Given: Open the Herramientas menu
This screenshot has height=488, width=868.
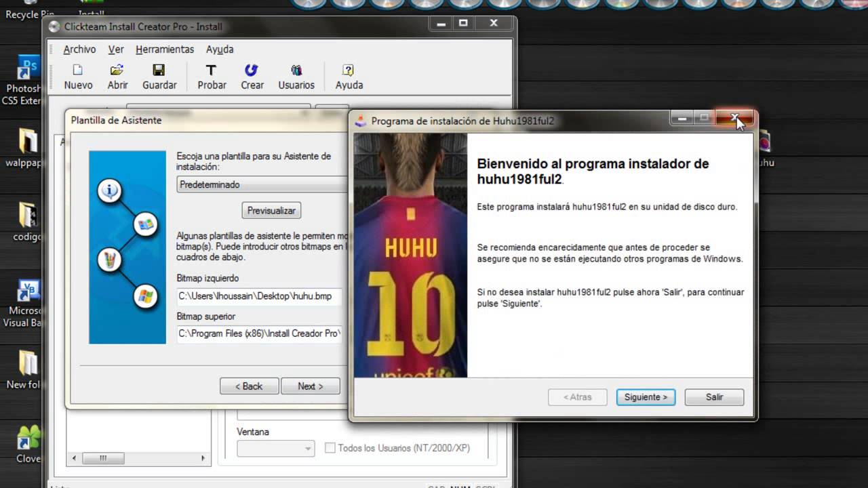Looking at the screenshot, I should [165, 49].
